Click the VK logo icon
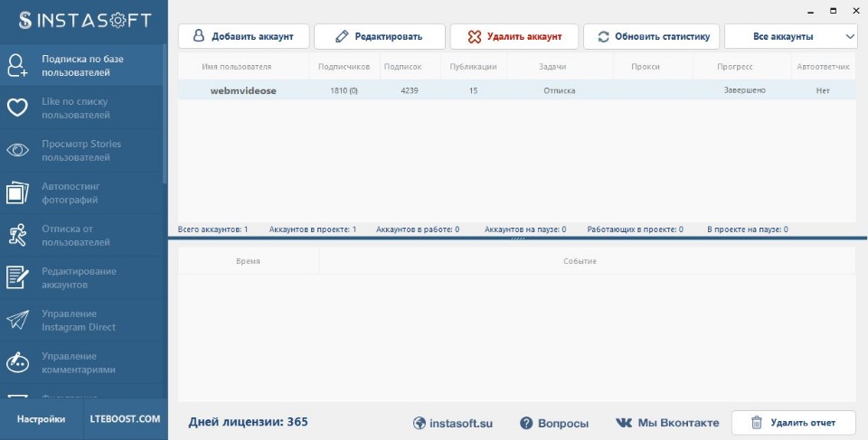This screenshot has width=868, height=440. click(x=624, y=423)
